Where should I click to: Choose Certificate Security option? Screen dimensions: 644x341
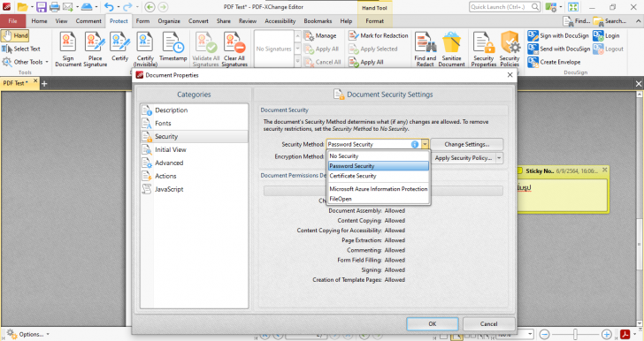click(x=379, y=176)
